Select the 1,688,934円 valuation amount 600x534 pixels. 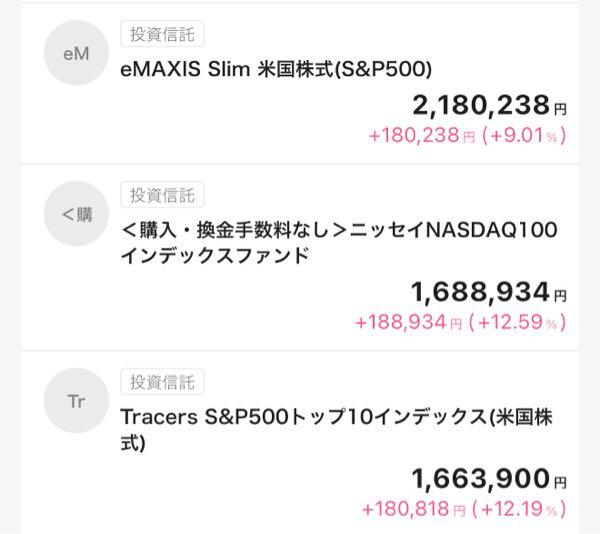tap(489, 292)
